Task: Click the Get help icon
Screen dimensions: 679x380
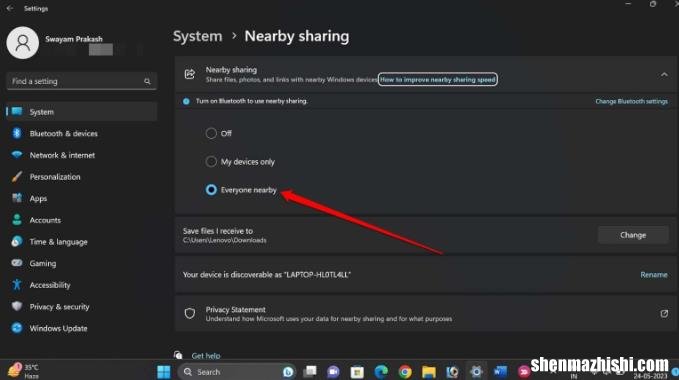Action: (x=178, y=355)
